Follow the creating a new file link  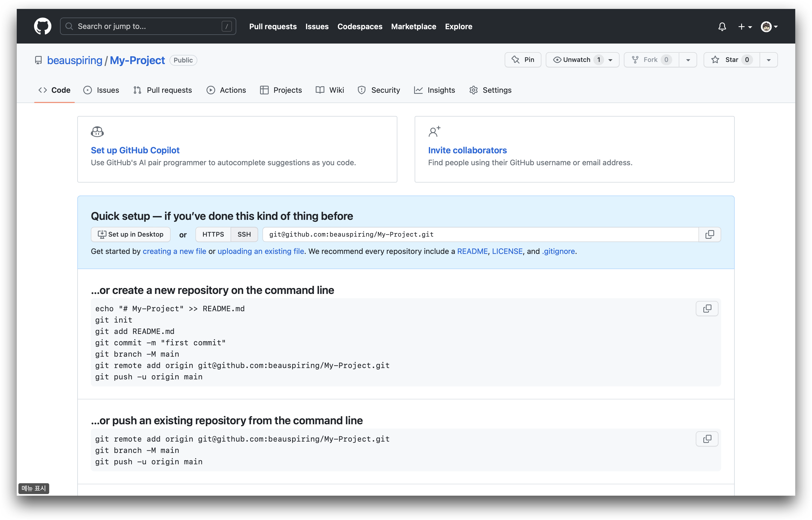tap(174, 251)
